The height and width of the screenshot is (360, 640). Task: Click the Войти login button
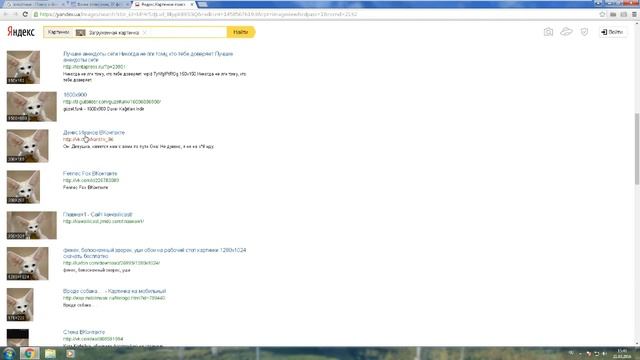point(612,32)
